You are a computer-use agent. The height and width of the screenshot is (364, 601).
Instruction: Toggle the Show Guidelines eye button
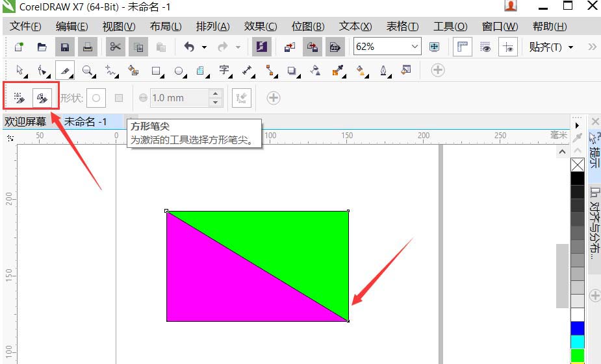point(508,47)
